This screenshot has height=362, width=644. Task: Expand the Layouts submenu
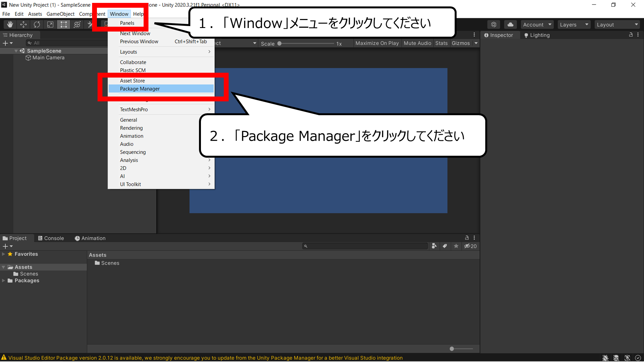(x=161, y=52)
